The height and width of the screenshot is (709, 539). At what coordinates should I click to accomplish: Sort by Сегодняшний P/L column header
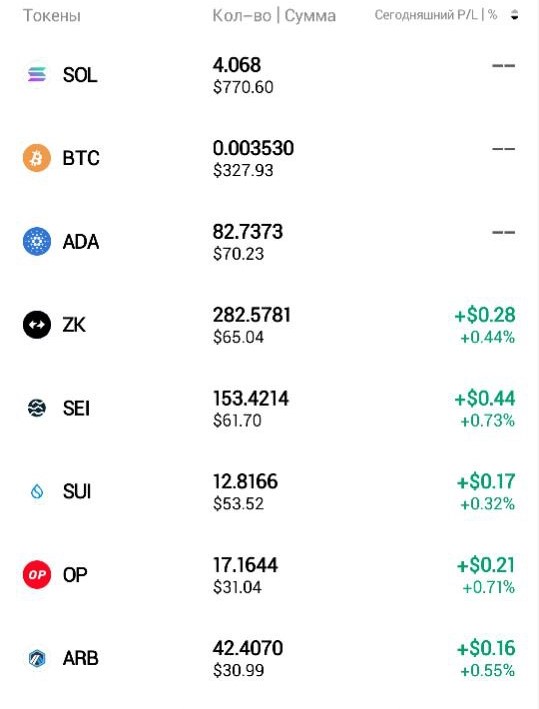436,15
